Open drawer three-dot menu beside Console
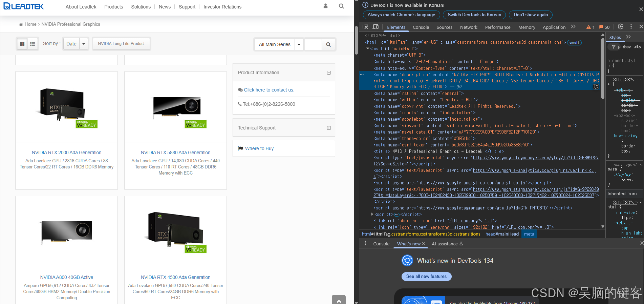 click(365, 243)
